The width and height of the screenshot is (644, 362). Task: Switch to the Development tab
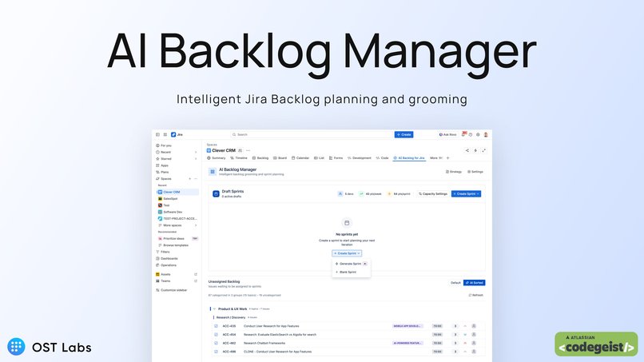[x=360, y=158]
